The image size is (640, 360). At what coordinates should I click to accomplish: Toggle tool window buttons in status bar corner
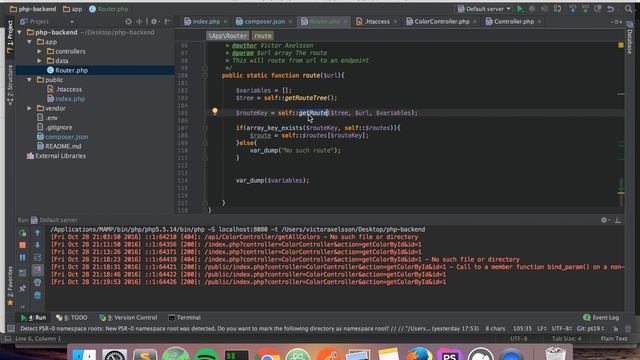[x=11, y=329]
